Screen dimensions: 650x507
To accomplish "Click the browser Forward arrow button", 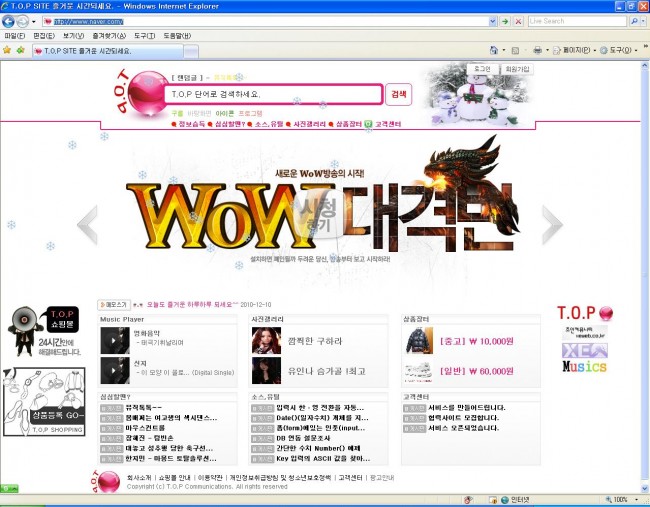I will [x=22, y=21].
